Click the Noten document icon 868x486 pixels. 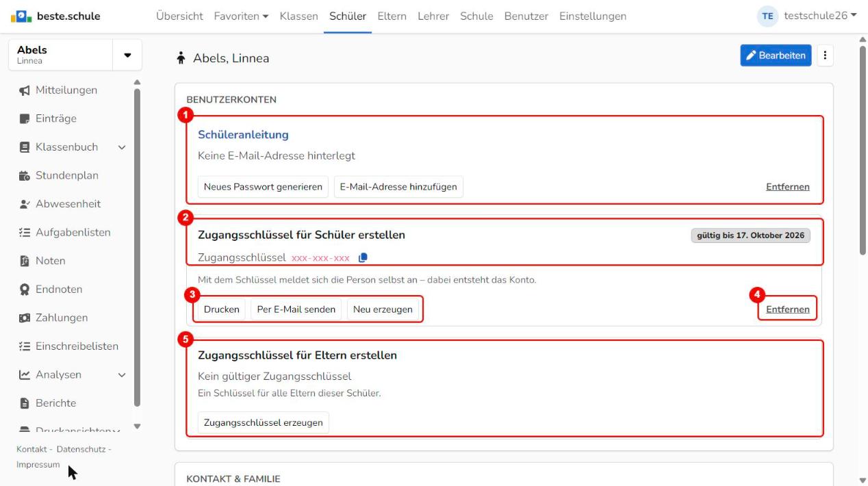point(23,261)
